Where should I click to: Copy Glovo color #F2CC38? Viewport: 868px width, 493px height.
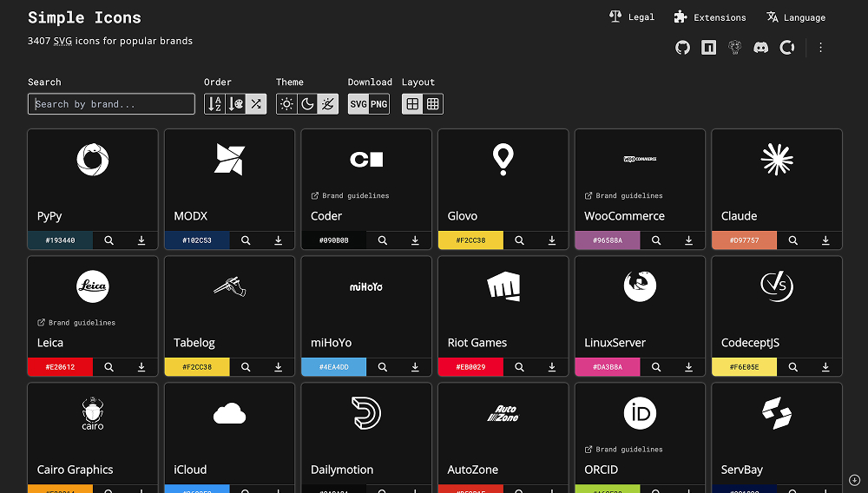point(470,240)
